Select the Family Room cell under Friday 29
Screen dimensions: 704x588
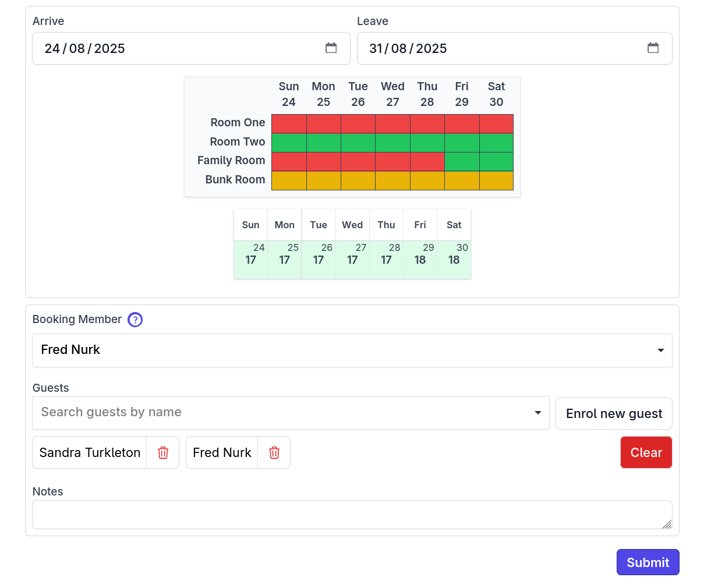click(461, 161)
